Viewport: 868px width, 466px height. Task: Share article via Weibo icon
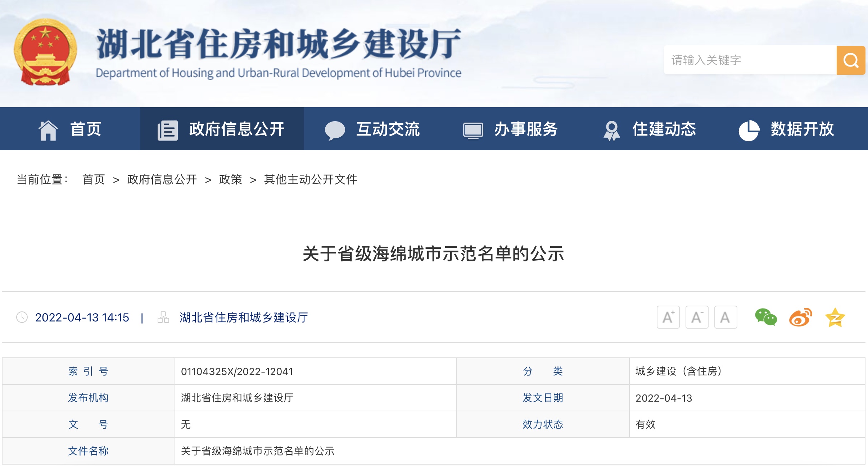tap(800, 317)
